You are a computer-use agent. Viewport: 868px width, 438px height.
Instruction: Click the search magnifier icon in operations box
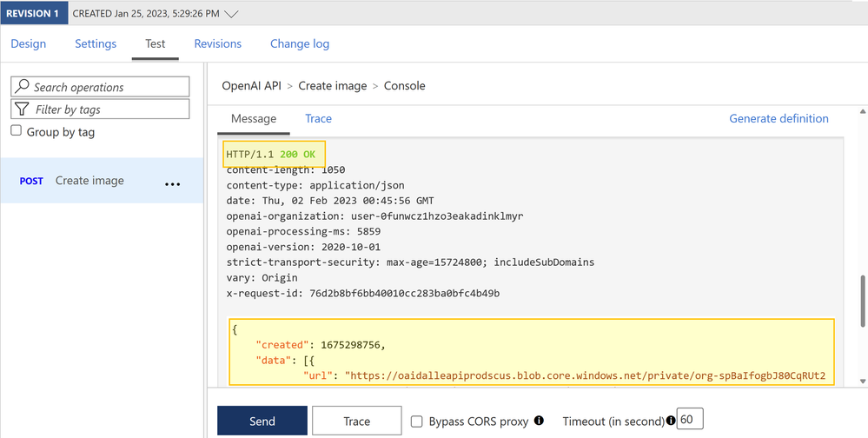click(23, 87)
